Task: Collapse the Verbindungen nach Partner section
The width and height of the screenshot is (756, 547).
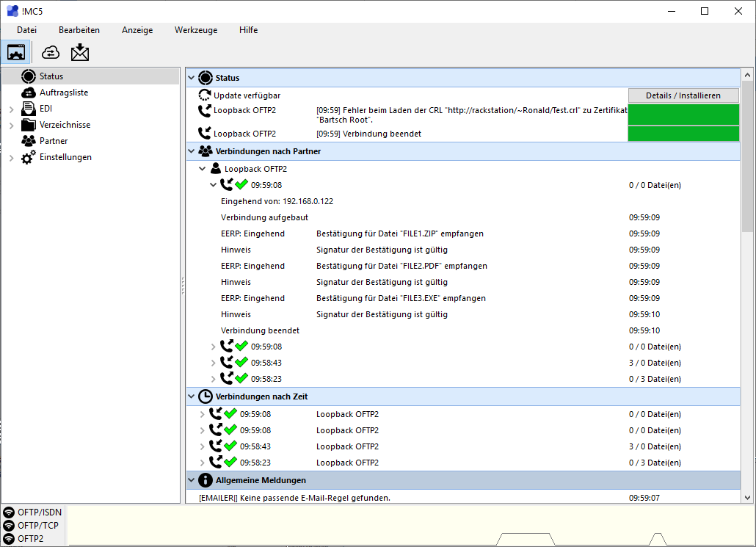Action: coord(192,151)
